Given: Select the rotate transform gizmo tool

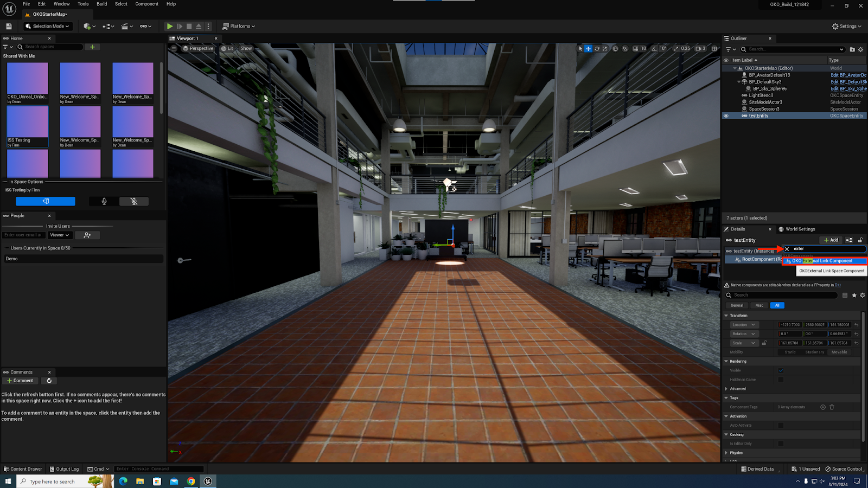Looking at the screenshot, I should pos(597,49).
